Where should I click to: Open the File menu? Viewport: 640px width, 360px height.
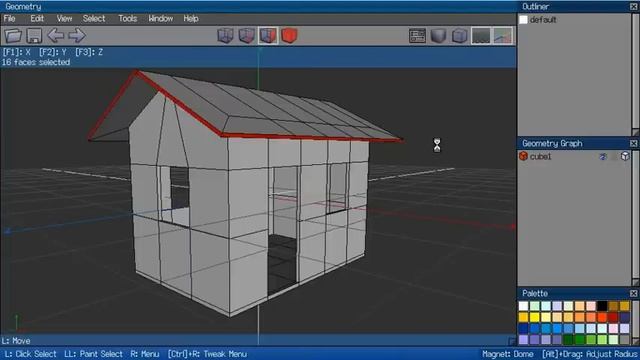coord(9,18)
